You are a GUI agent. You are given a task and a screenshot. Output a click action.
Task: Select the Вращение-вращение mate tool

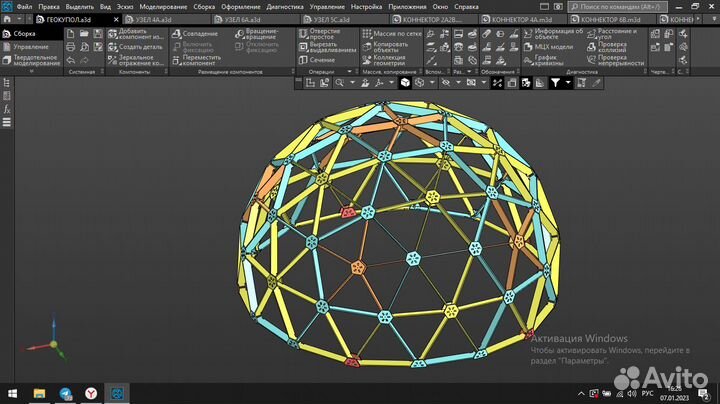point(257,34)
